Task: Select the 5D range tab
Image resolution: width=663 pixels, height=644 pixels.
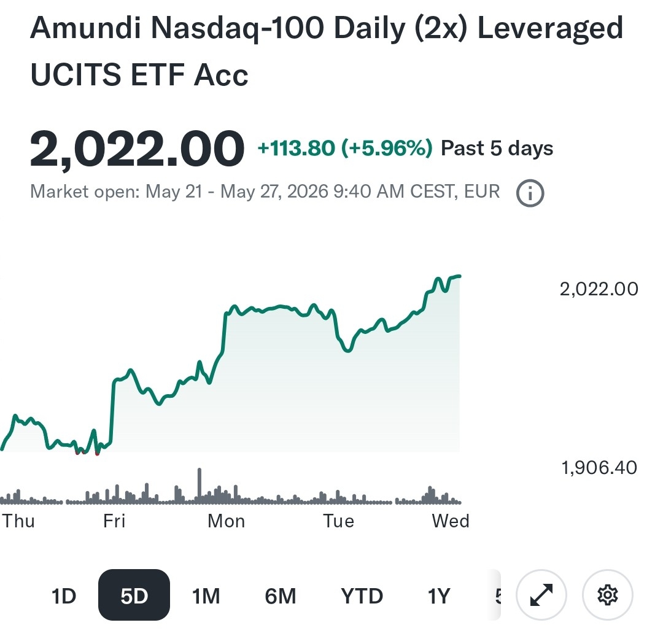Action: pos(134,595)
